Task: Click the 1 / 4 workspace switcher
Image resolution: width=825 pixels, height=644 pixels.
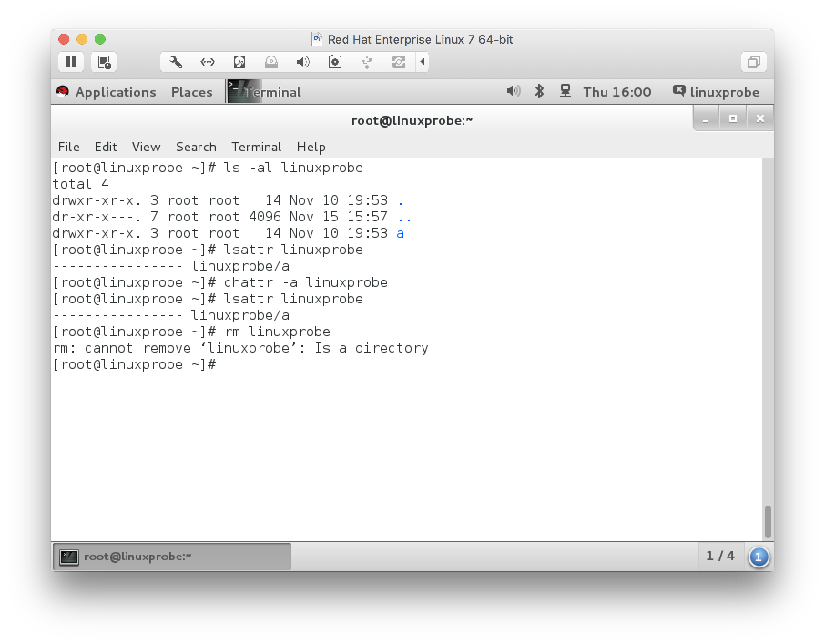Action: [720, 556]
